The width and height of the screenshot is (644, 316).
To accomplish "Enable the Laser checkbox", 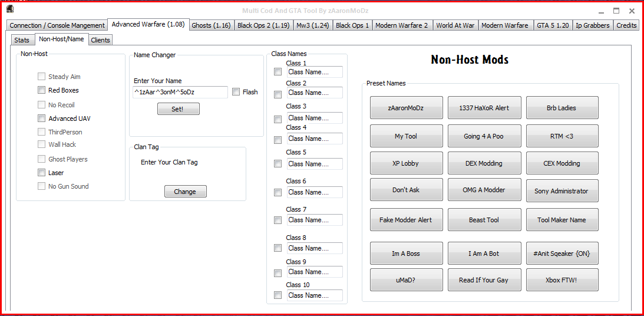I will (x=41, y=173).
